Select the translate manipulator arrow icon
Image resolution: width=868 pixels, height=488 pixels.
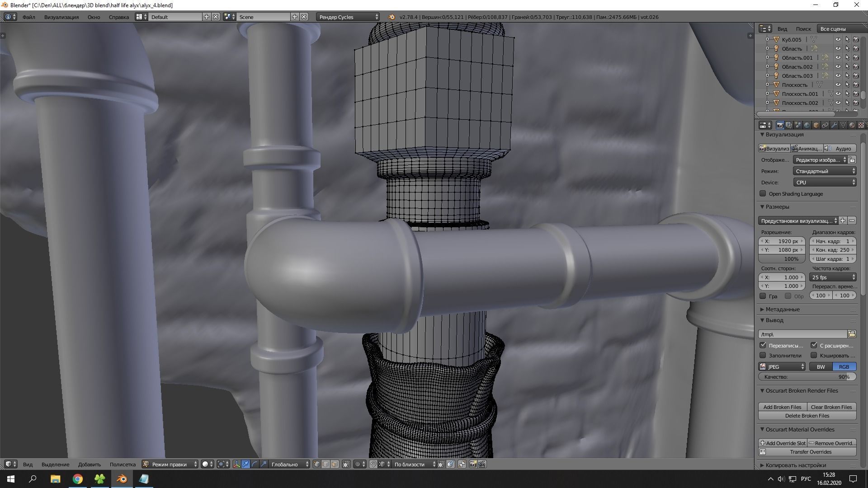pyautogui.click(x=245, y=464)
